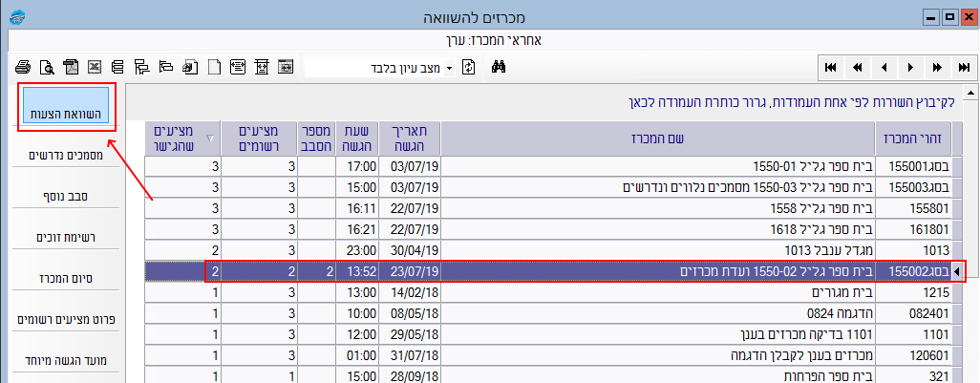Go to next record single arrow
The height and width of the screenshot is (383, 980).
tap(911, 67)
